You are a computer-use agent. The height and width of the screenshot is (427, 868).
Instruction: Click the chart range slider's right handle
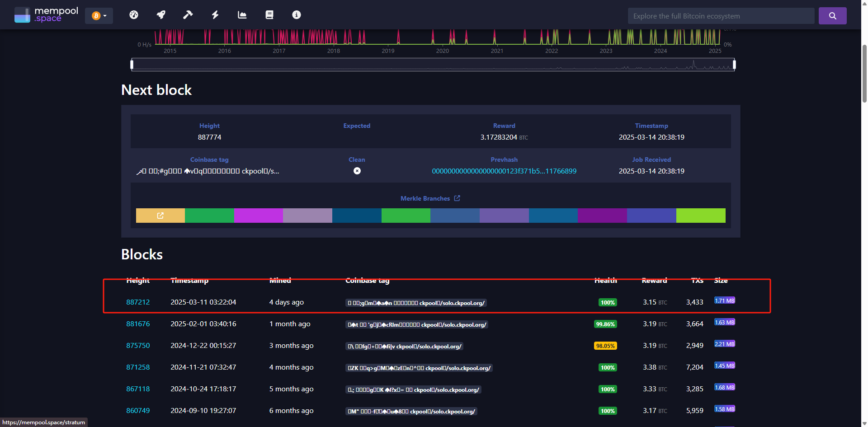[x=734, y=65]
